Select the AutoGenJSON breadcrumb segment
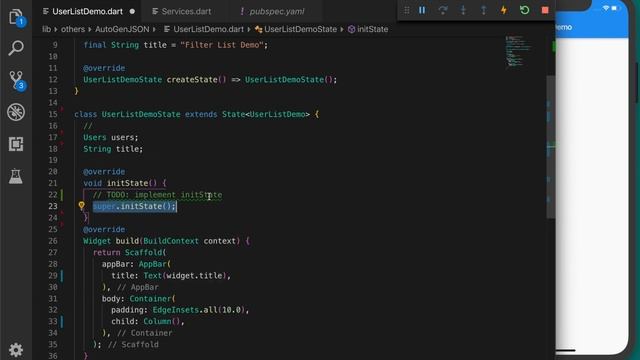 (x=122, y=29)
